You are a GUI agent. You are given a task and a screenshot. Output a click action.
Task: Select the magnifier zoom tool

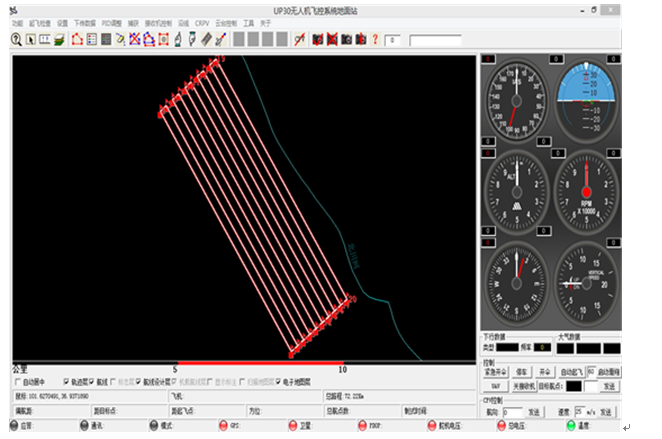(16, 39)
